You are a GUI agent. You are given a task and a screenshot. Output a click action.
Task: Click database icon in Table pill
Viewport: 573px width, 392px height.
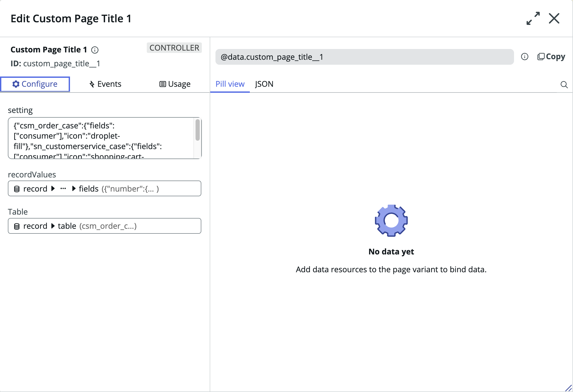(17, 226)
